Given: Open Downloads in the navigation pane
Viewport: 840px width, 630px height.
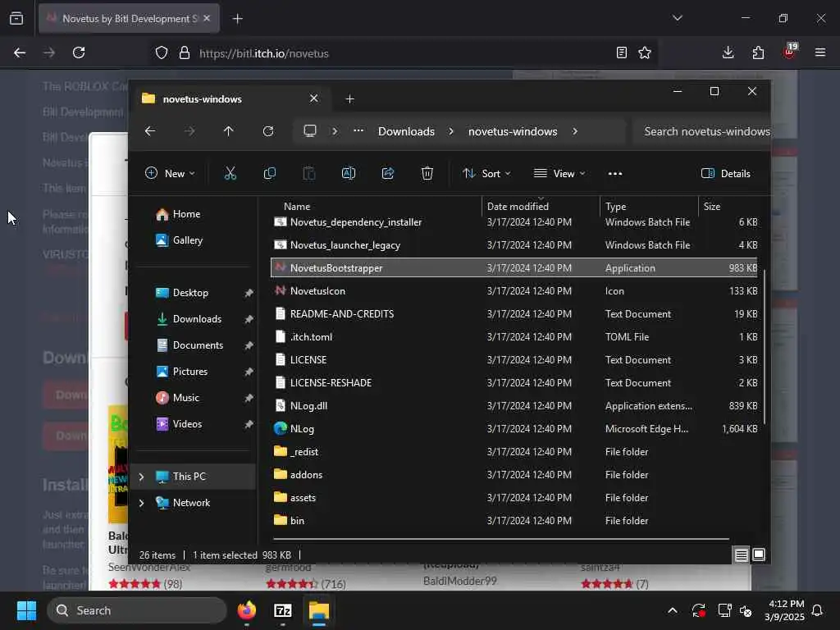Looking at the screenshot, I should pos(197,319).
